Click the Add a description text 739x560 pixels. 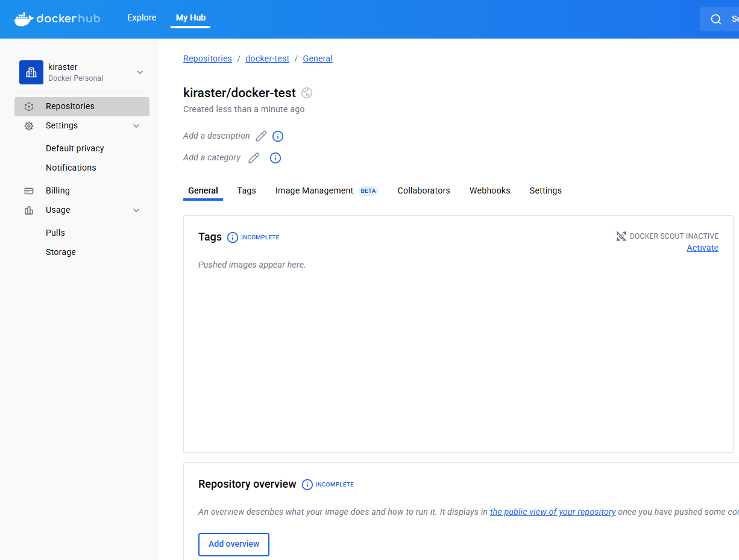(x=216, y=136)
